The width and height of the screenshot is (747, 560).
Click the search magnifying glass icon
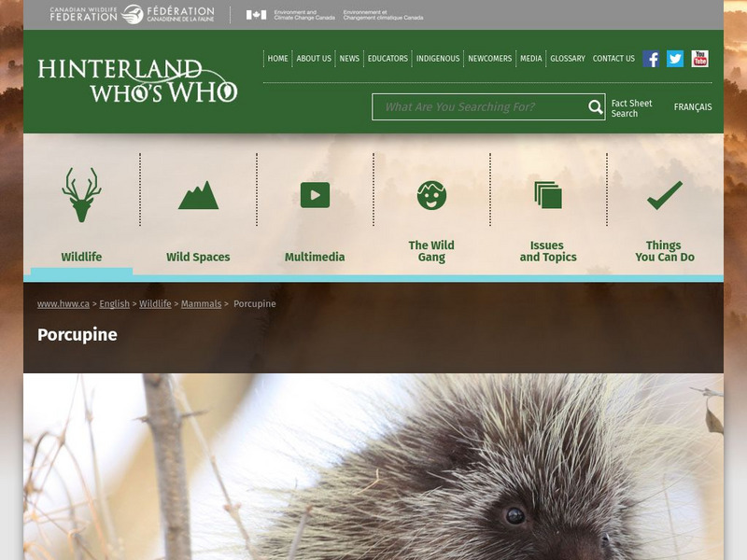click(594, 107)
